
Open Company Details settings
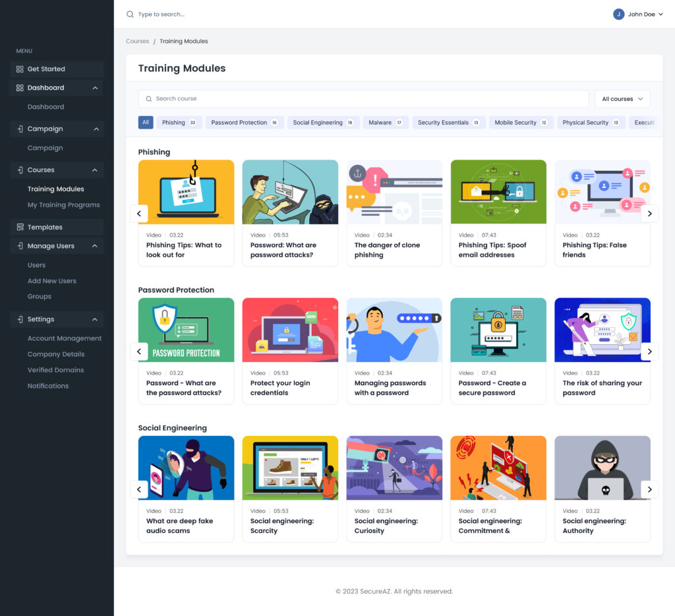click(56, 354)
